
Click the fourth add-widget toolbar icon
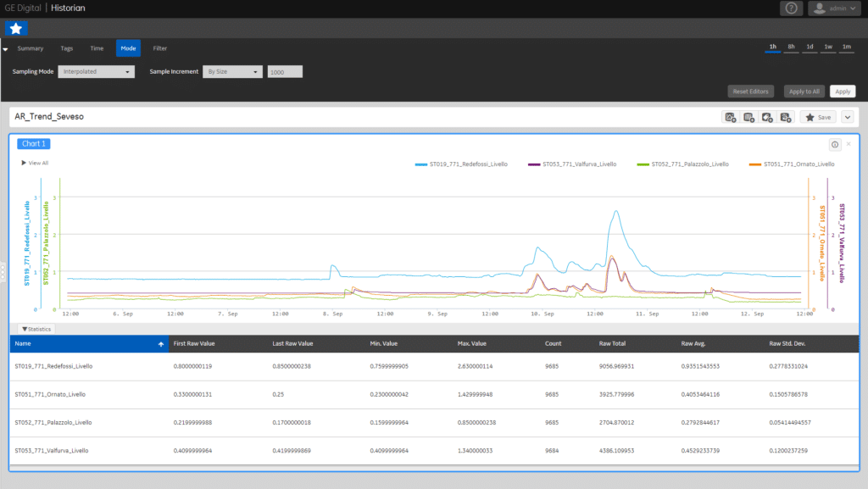(786, 117)
